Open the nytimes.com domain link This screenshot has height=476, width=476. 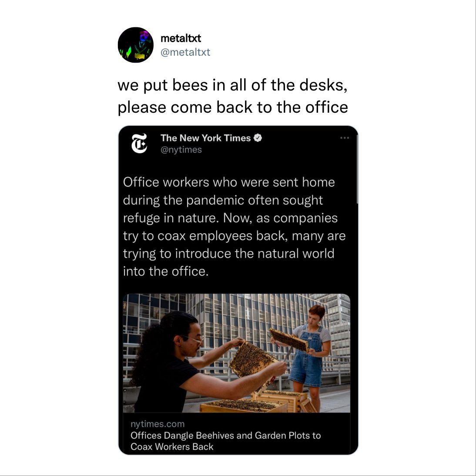click(158, 424)
